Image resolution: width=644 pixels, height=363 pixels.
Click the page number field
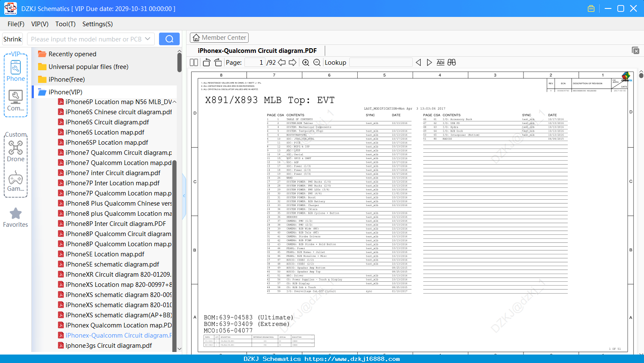click(x=255, y=62)
